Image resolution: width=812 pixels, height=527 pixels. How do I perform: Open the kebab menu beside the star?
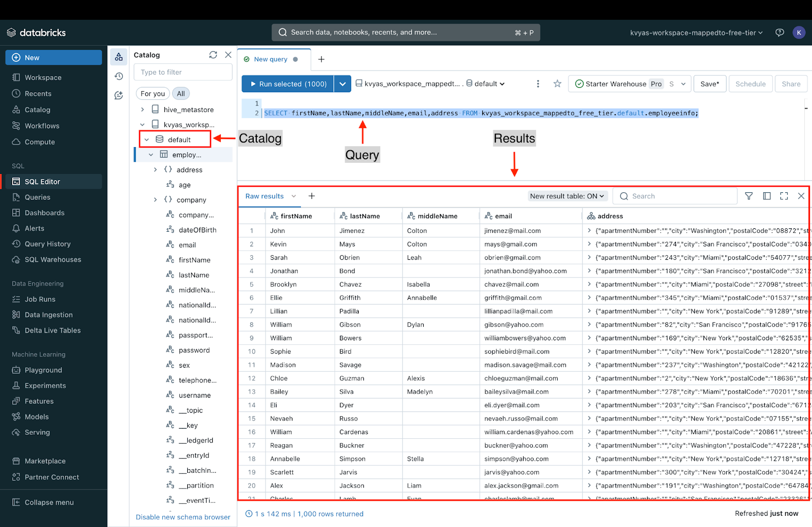tap(538, 84)
